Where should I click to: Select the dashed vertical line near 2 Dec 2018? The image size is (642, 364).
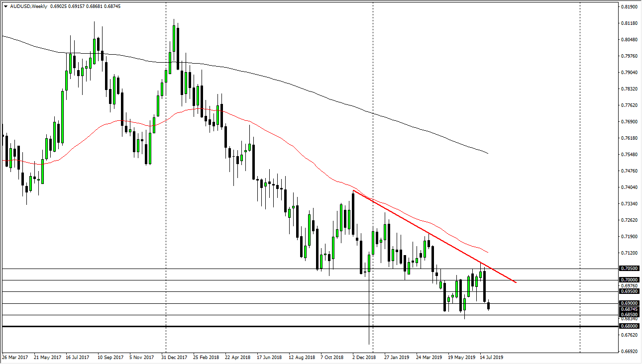click(x=372, y=199)
